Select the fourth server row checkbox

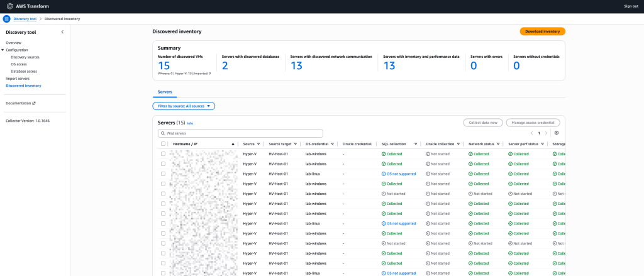coord(163,184)
